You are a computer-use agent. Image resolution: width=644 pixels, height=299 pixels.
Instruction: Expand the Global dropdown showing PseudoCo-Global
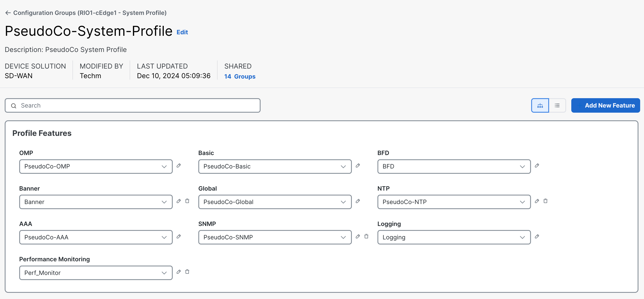tap(275, 202)
